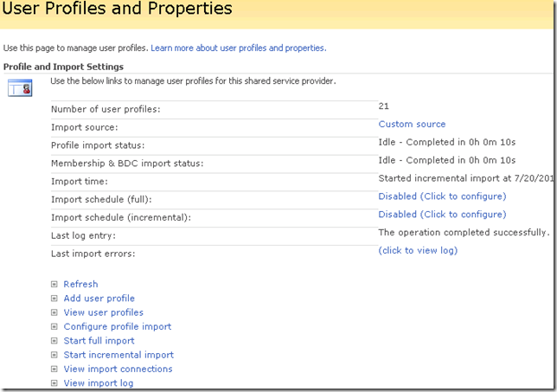Click the Profile and Import Settings heading
The height and width of the screenshot is (392, 557).
coord(63,67)
